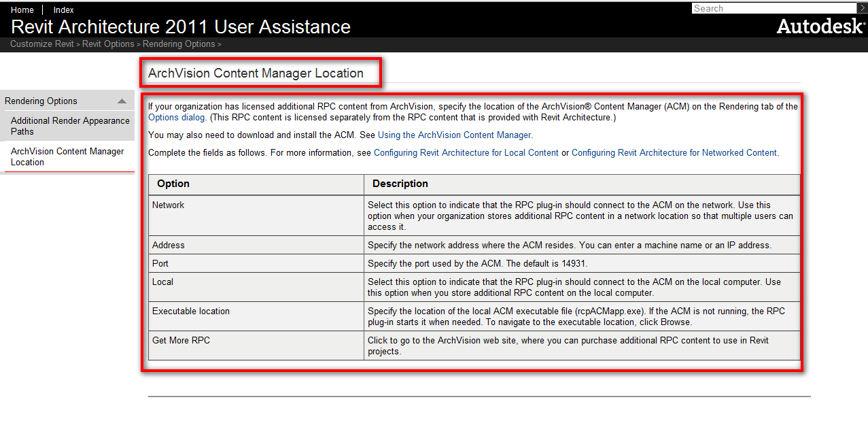Open the Home page link
Screen dimensions: 868x421
[22, 10]
